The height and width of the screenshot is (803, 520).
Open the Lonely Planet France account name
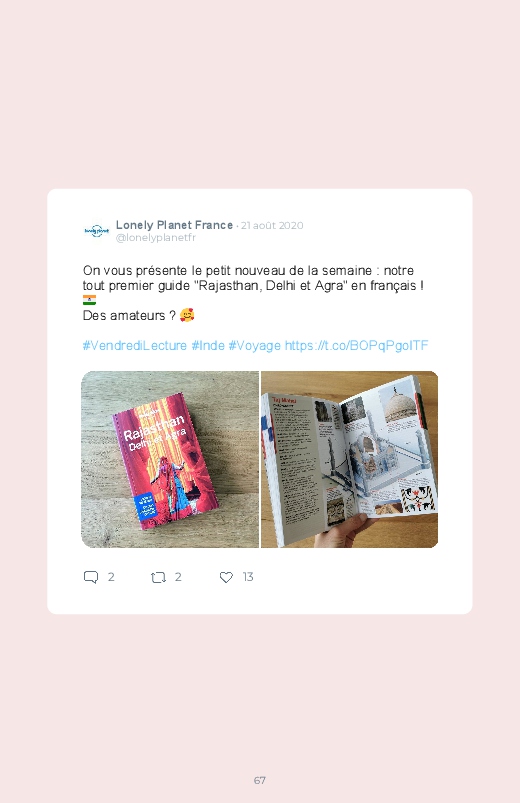174,225
